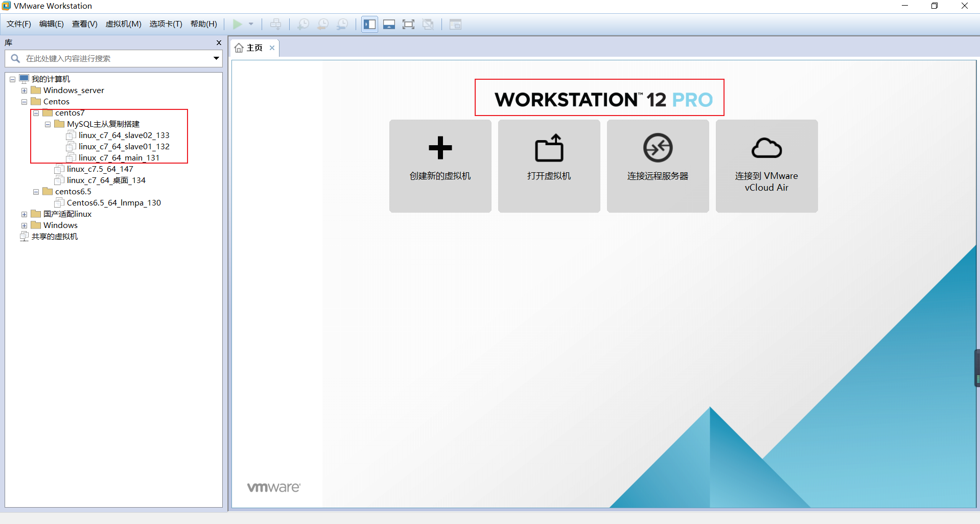Click the send Ctrl+Alt+Del toolbar icon

click(x=275, y=24)
